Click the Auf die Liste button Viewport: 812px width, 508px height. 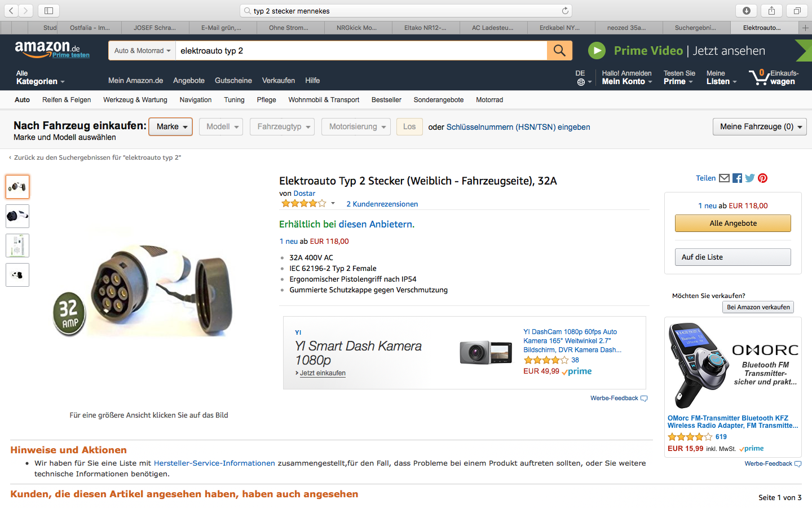click(733, 257)
